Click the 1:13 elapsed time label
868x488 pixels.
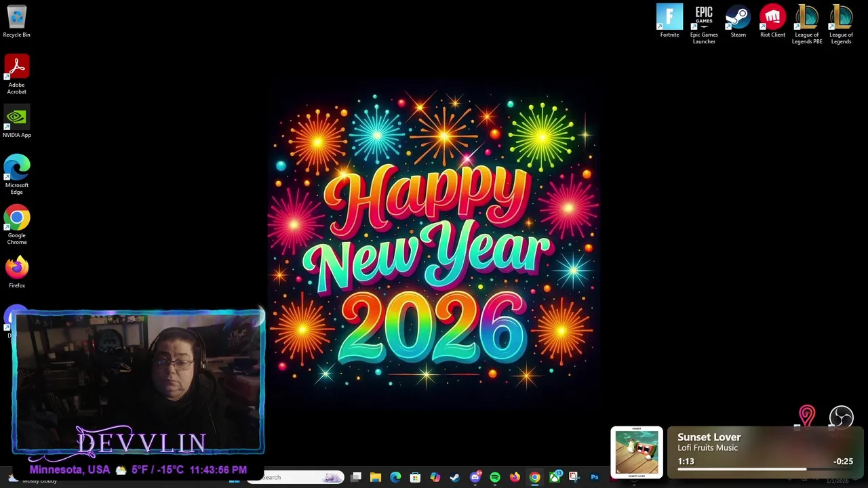(686, 462)
